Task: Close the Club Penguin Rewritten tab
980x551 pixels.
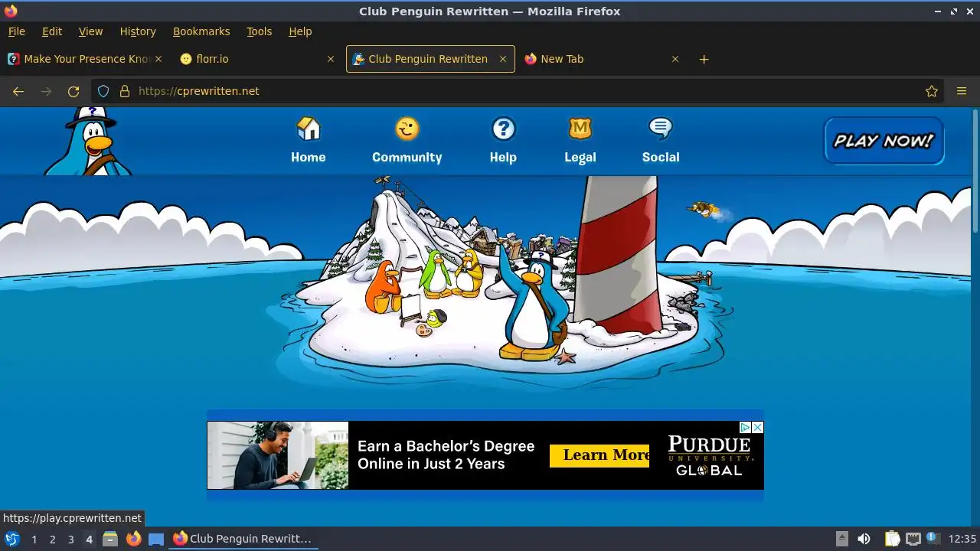Action: [x=503, y=59]
